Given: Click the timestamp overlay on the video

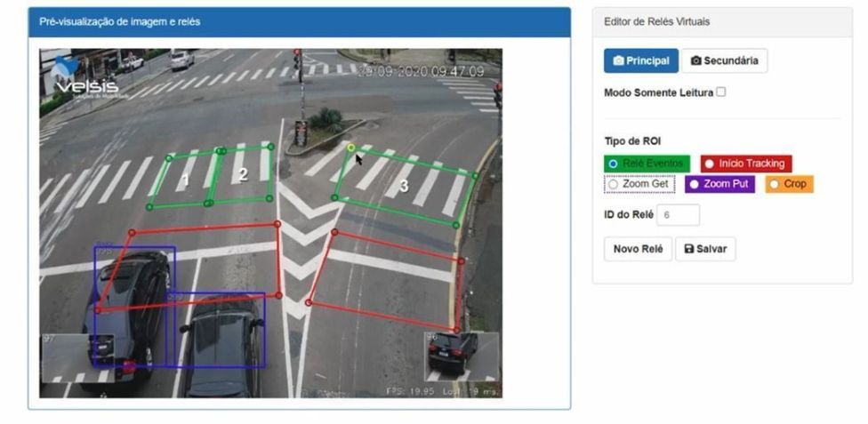Looking at the screenshot, I should 421,71.
